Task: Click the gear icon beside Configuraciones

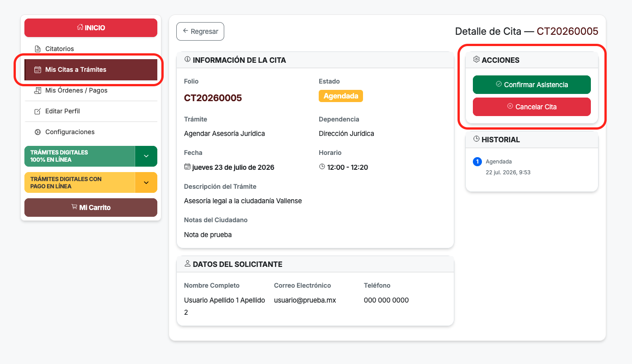Action: (38, 132)
